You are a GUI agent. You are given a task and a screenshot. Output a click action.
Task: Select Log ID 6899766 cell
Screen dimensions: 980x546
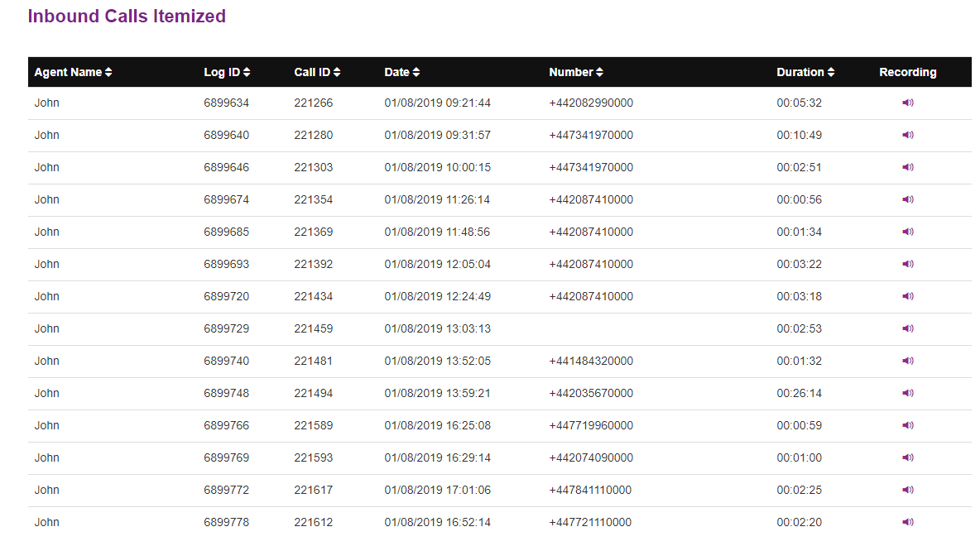coord(226,425)
